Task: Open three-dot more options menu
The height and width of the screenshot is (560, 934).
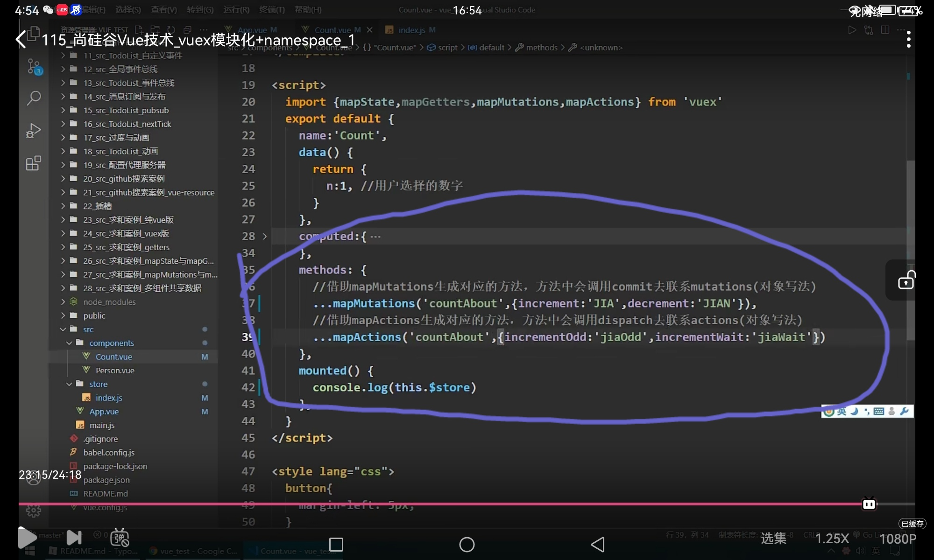Action: point(908,39)
